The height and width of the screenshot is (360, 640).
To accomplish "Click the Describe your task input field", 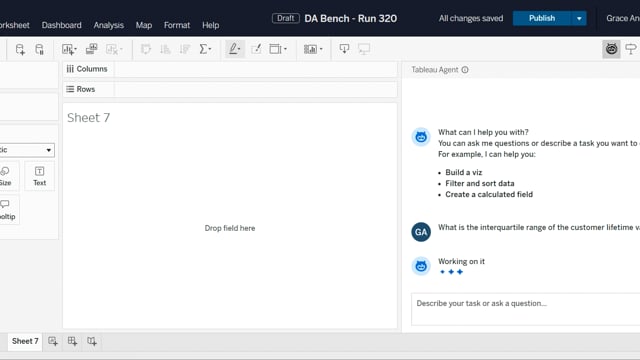I will 526,309.
